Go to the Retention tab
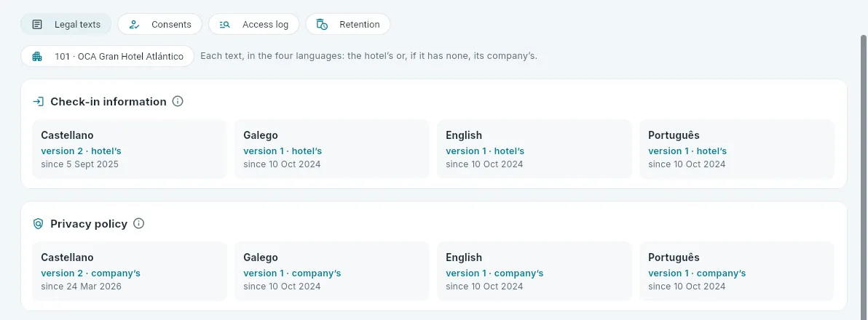 (x=347, y=24)
